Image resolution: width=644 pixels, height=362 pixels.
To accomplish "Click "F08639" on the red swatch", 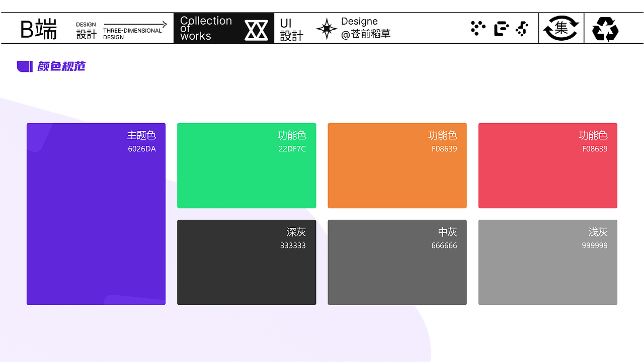I will [595, 149].
